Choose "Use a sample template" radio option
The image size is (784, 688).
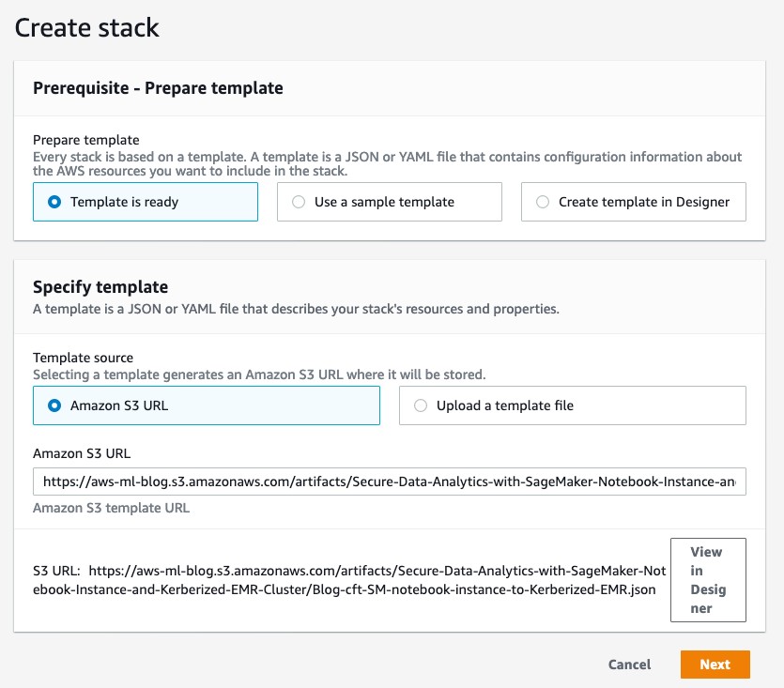coord(389,202)
